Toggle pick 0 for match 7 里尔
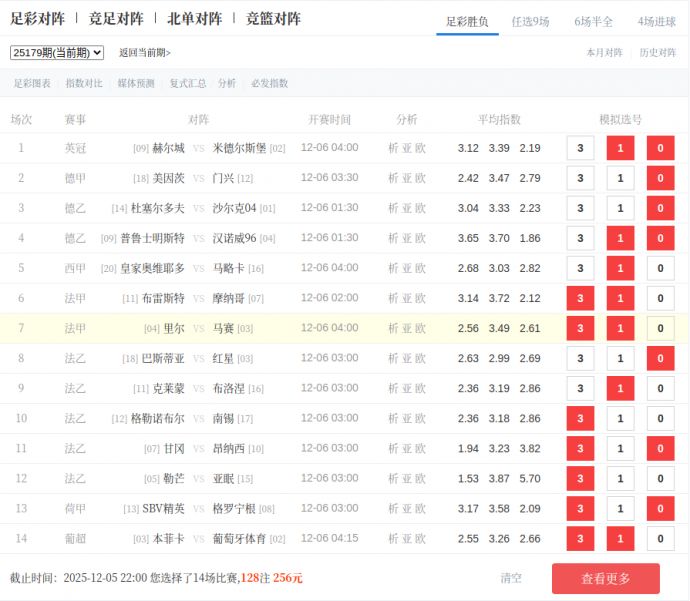The width and height of the screenshot is (690, 601). click(660, 328)
